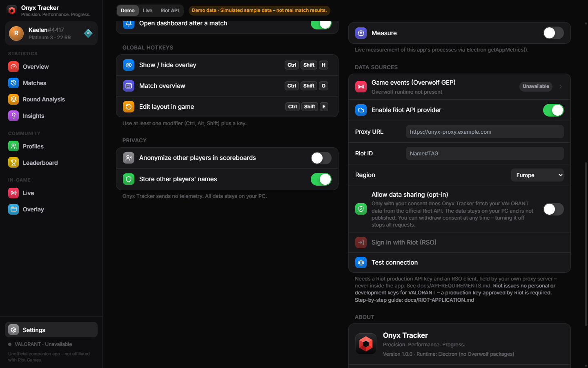Click the Onyx Tracker logo icon
Viewport: 588px width, 368px height.
[x=12, y=11]
